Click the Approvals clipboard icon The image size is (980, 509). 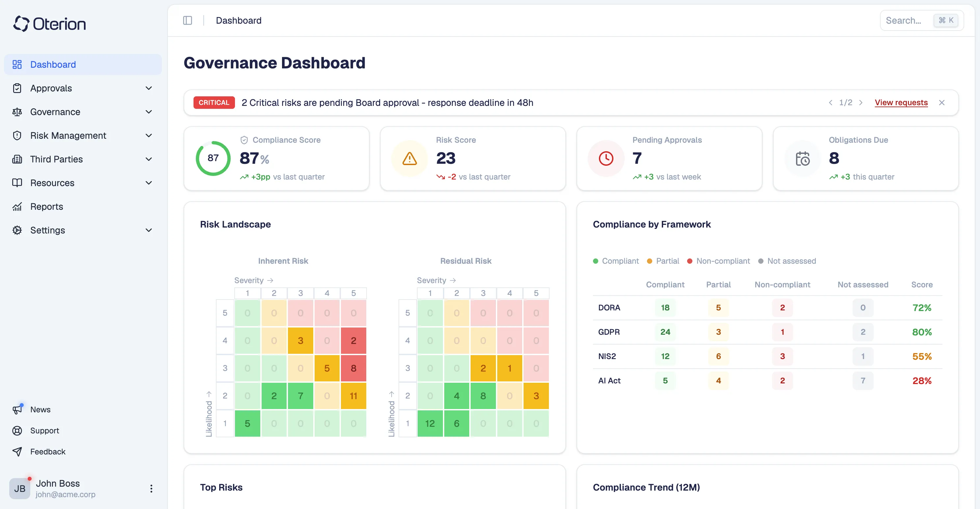[17, 88]
